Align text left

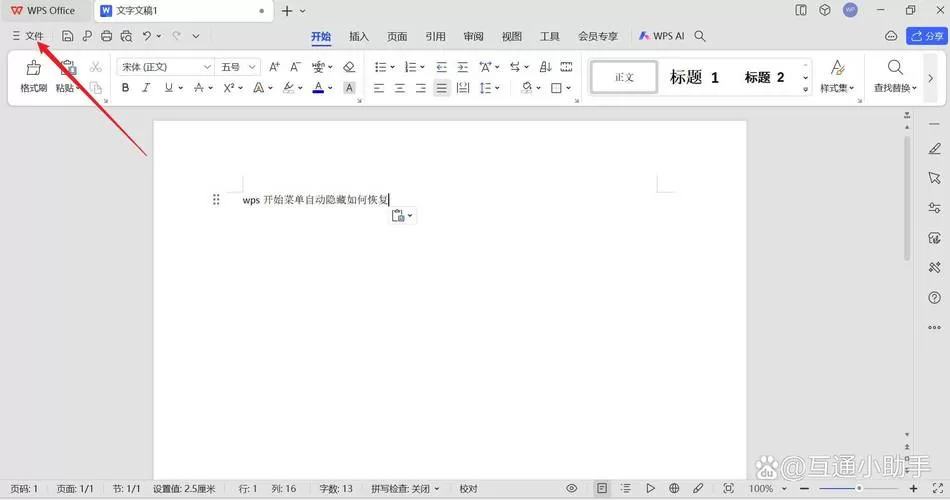(379, 88)
